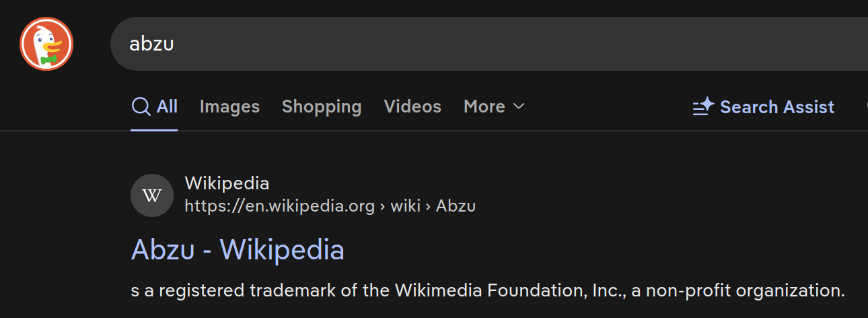The width and height of the screenshot is (868, 318).
Task: Switch to the Images tab
Action: pos(229,106)
